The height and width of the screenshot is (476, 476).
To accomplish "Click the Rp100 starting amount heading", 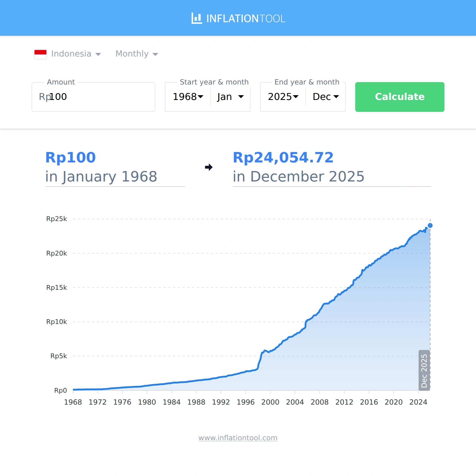I will coord(71,157).
